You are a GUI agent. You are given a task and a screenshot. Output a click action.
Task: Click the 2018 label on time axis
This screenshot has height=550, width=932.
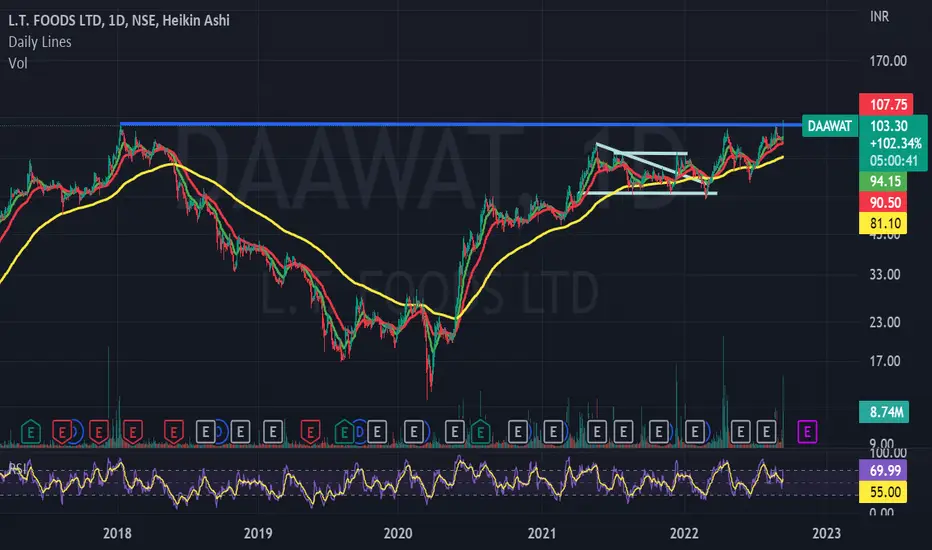pyautogui.click(x=117, y=533)
